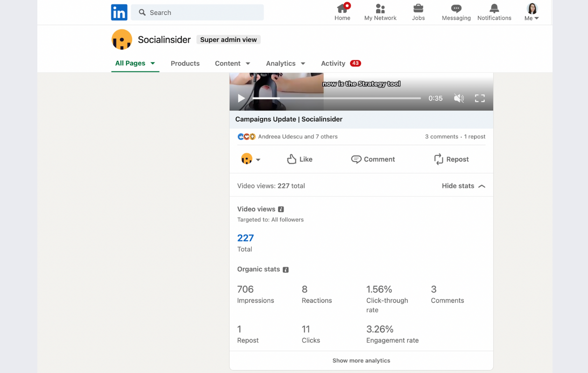The image size is (588, 373).
Task: Click the reaction emoji icons
Action: pyautogui.click(x=246, y=137)
